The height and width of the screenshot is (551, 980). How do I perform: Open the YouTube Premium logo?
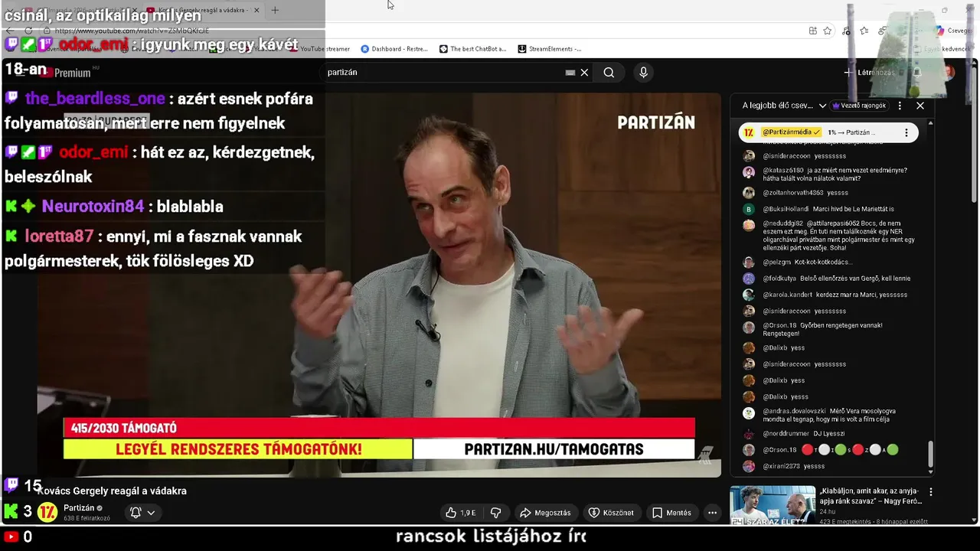(x=69, y=73)
